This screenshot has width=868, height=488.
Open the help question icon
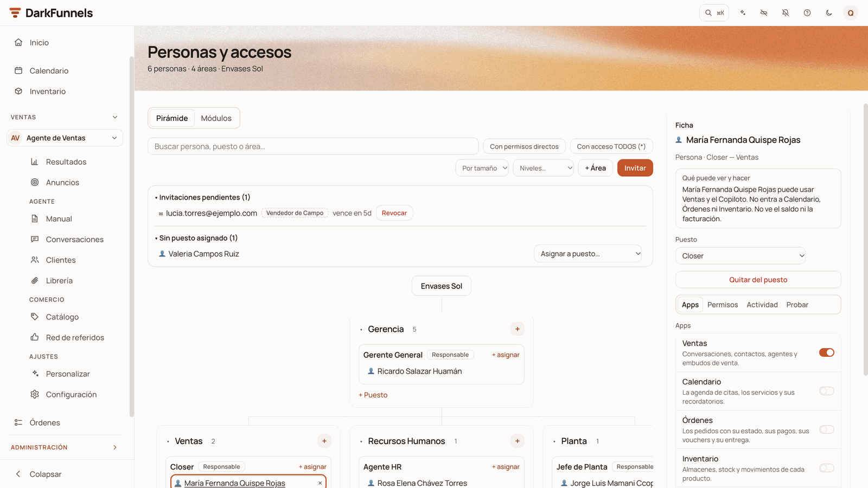point(807,13)
